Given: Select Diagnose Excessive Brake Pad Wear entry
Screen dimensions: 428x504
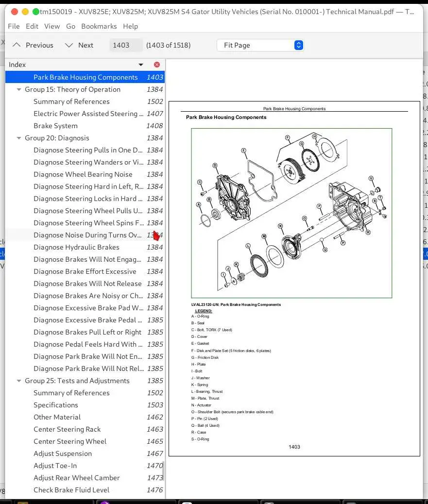Looking at the screenshot, I should 85,308.
